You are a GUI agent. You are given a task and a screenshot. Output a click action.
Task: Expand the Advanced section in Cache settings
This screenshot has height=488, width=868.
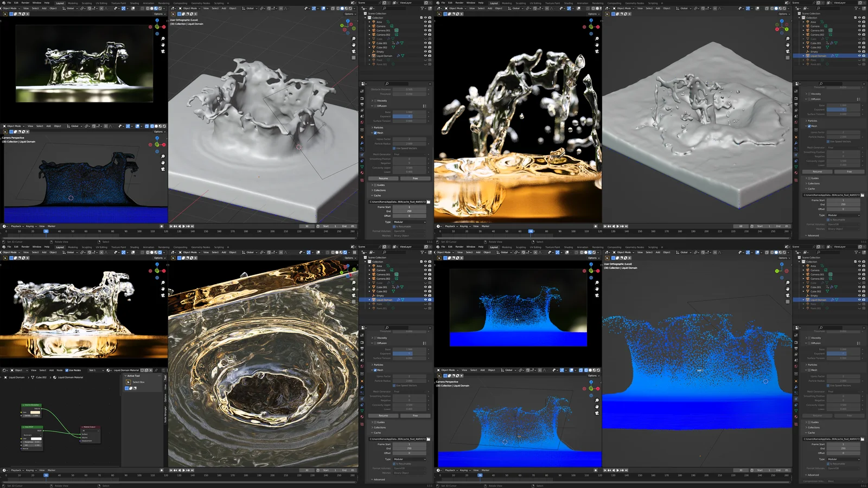click(x=379, y=479)
